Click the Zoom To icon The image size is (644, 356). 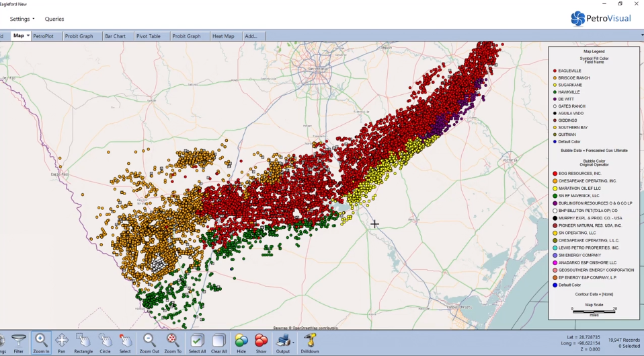[173, 342]
